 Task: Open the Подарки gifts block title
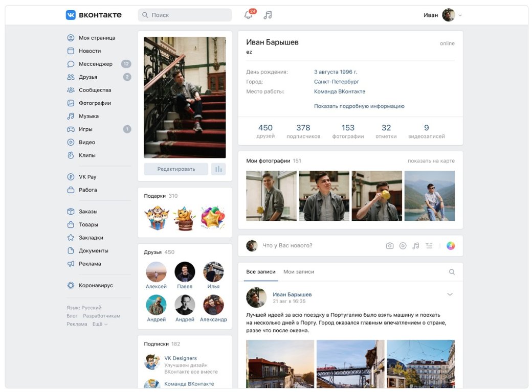(154, 196)
